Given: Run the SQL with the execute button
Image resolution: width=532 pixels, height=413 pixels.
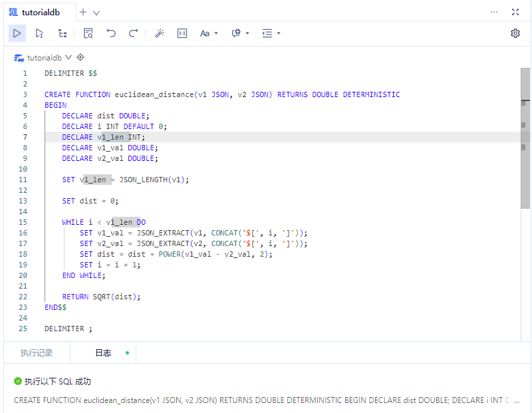Looking at the screenshot, I should pyautogui.click(x=17, y=33).
